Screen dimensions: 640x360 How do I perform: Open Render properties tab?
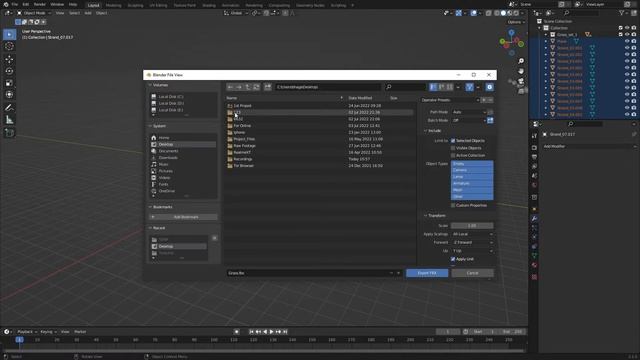coord(534,148)
